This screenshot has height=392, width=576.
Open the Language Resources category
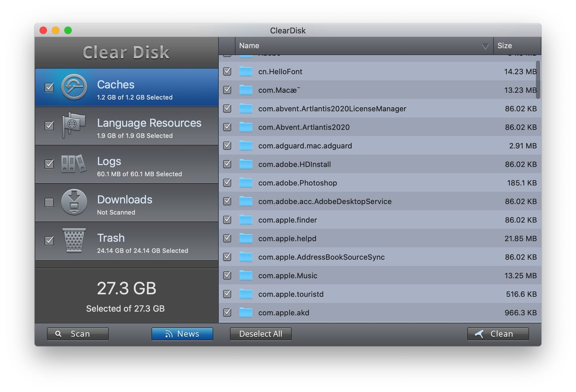pyautogui.click(x=127, y=126)
